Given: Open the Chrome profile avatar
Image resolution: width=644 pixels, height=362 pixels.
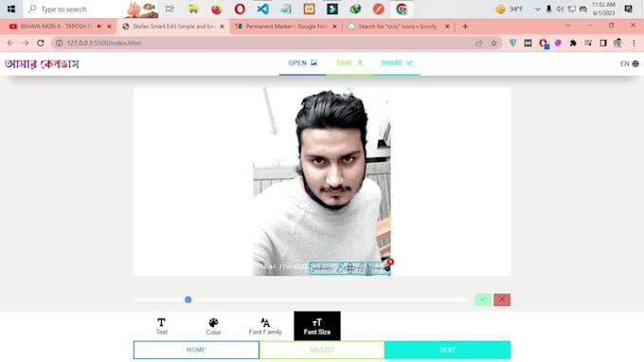Looking at the screenshot, I should point(618,43).
